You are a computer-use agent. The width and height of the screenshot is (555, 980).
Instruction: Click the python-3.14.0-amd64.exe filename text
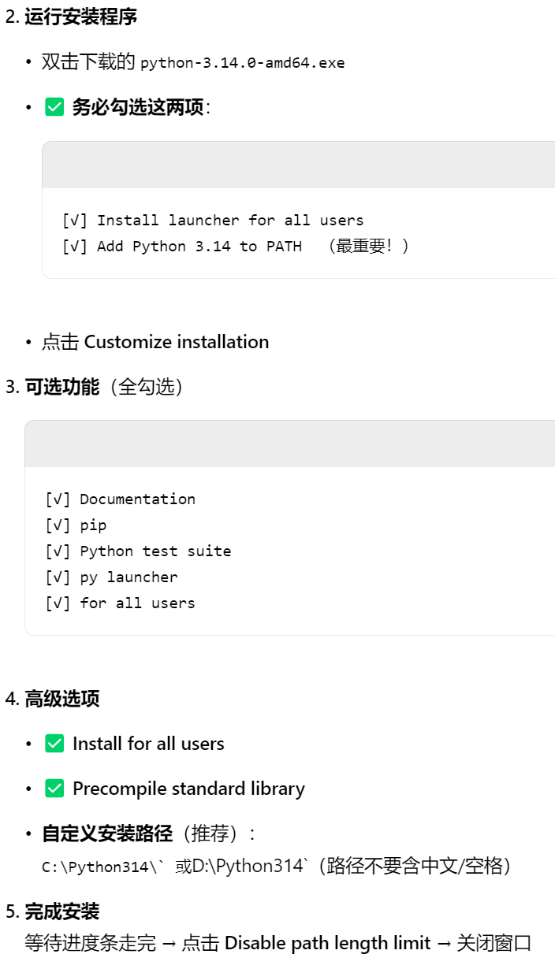pos(243,62)
